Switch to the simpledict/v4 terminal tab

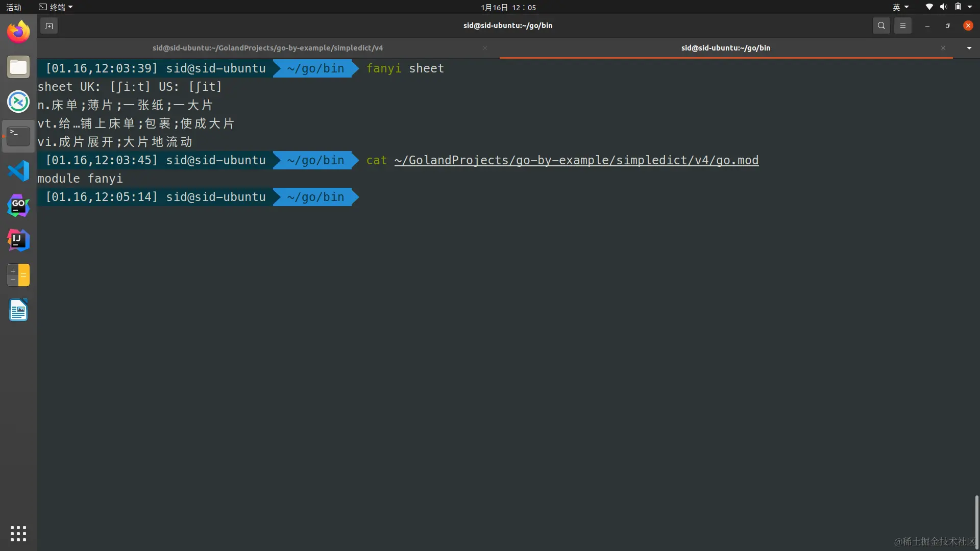[267, 48]
